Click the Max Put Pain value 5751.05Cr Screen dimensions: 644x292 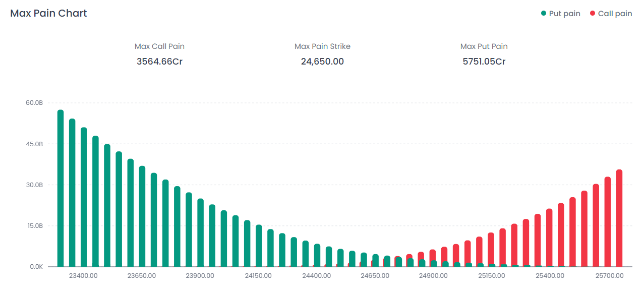[x=484, y=62]
